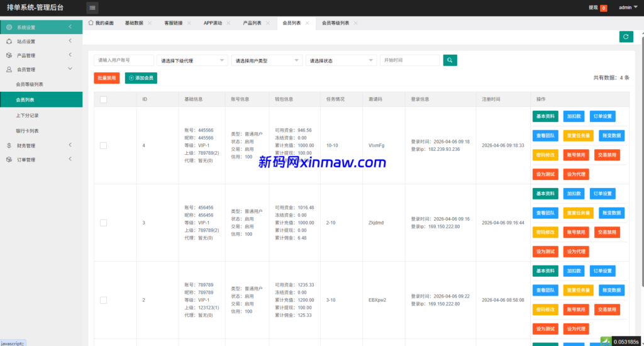644x346 pixels.
Task: Click 设为代理 for member 456456
Action: point(576,252)
